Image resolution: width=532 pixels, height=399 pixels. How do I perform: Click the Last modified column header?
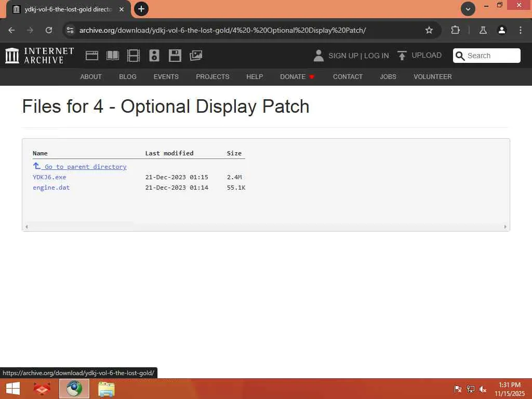169,153
